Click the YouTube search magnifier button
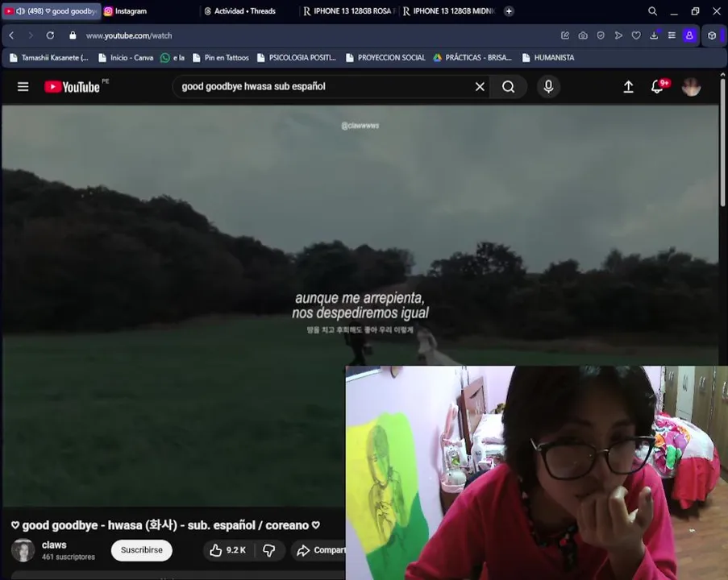The image size is (728, 580). coord(509,87)
